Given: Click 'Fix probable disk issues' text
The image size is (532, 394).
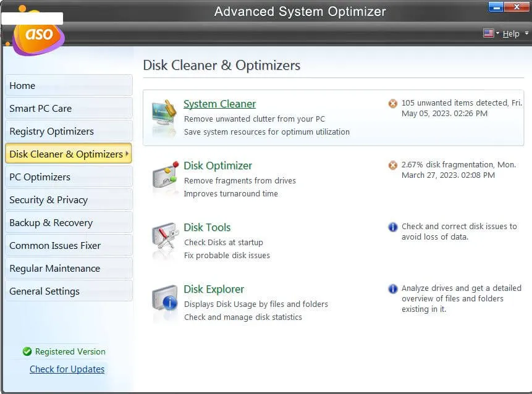Looking at the screenshot, I should pyautogui.click(x=227, y=255).
